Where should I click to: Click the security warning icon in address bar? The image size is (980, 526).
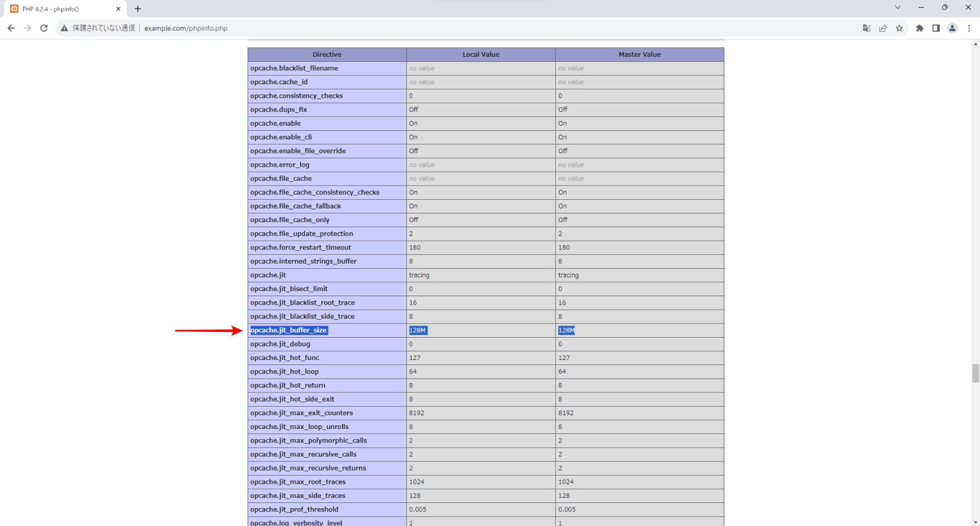click(x=64, y=28)
